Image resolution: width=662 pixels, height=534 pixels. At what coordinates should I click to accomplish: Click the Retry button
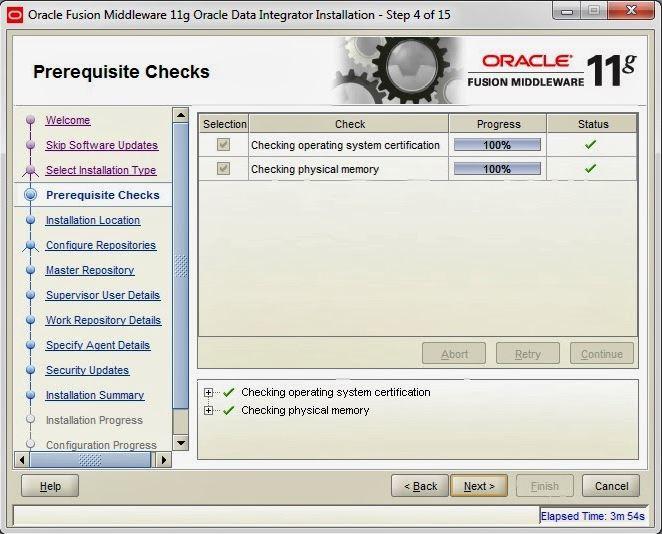click(528, 353)
